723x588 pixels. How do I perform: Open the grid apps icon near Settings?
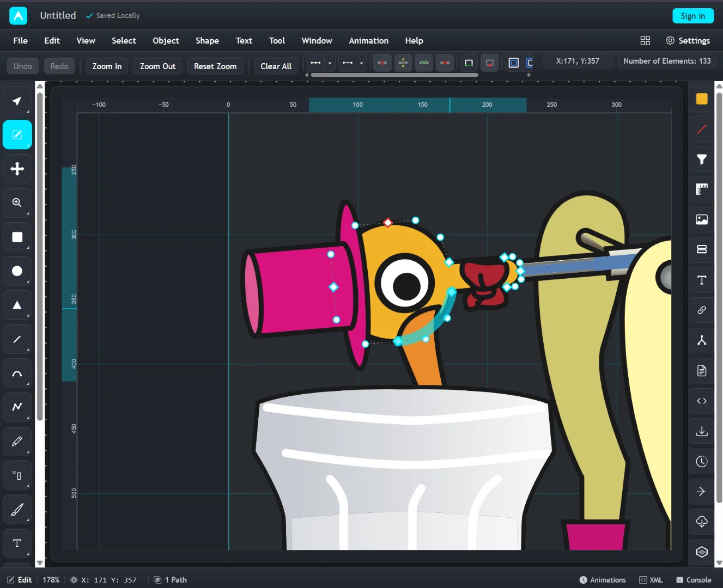coord(645,40)
